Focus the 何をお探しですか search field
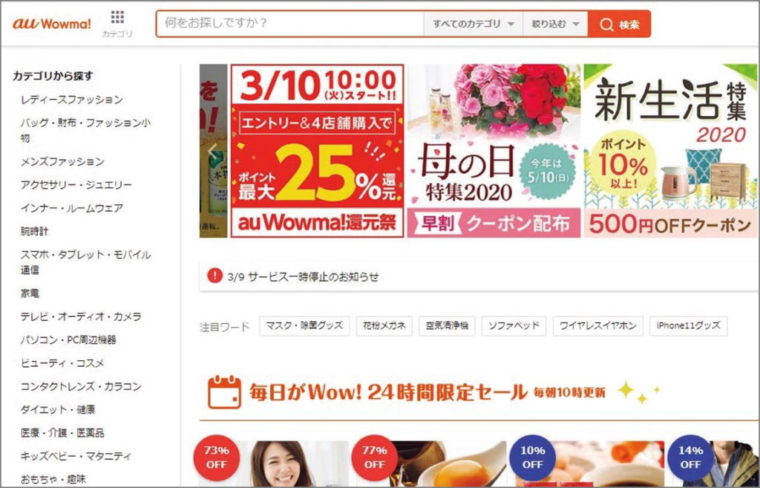This screenshot has width=760, height=488. (290, 24)
